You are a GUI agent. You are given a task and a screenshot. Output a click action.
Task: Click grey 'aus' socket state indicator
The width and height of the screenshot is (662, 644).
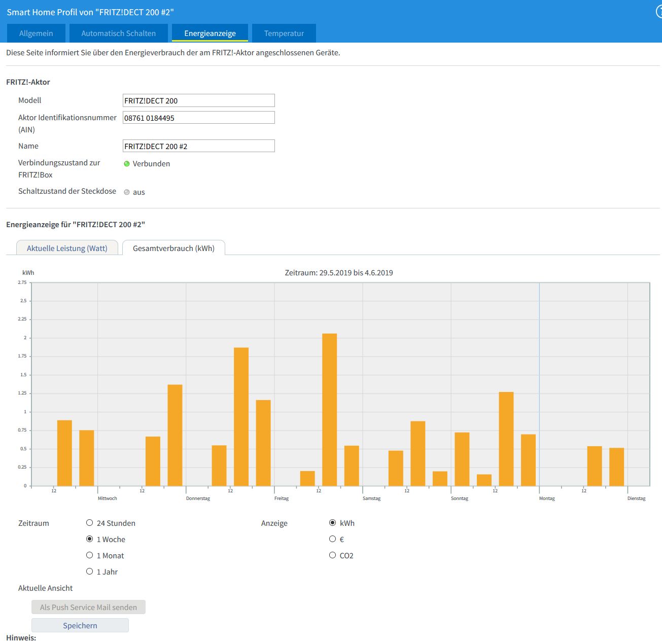127,192
